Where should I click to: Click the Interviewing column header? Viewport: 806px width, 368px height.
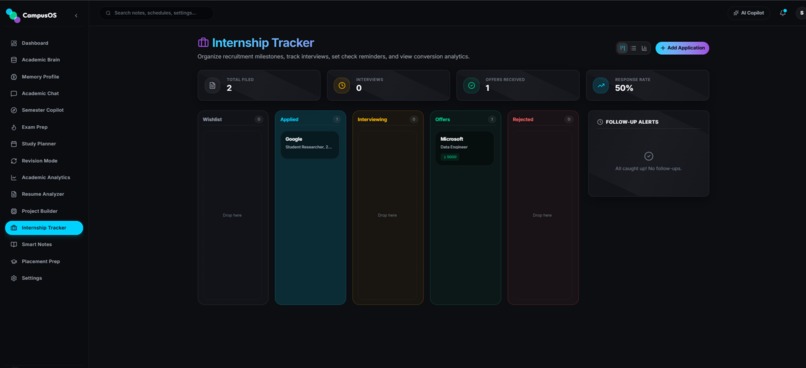click(372, 119)
